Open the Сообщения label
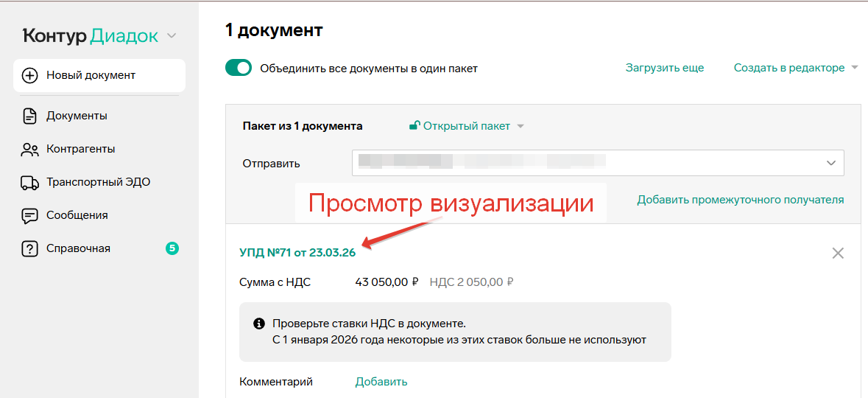868x398 pixels. (x=77, y=215)
